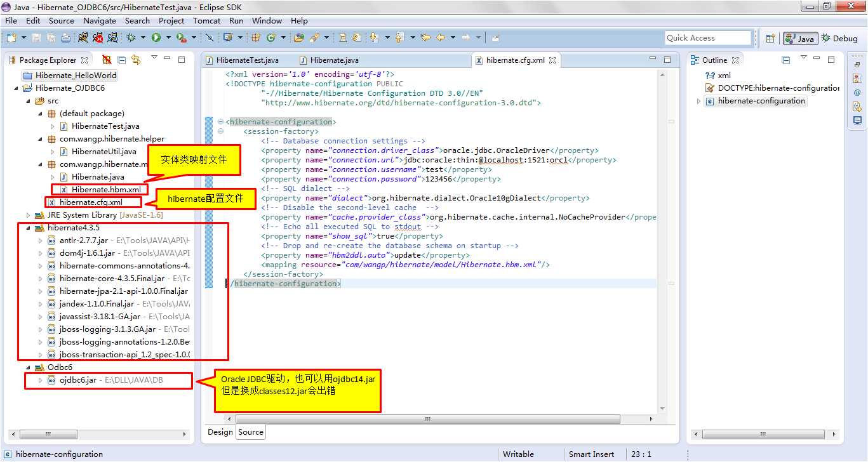Toggle fold on hibernate-configuration line in editor
Image resolution: width=868 pixels, height=462 pixels.
point(220,122)
